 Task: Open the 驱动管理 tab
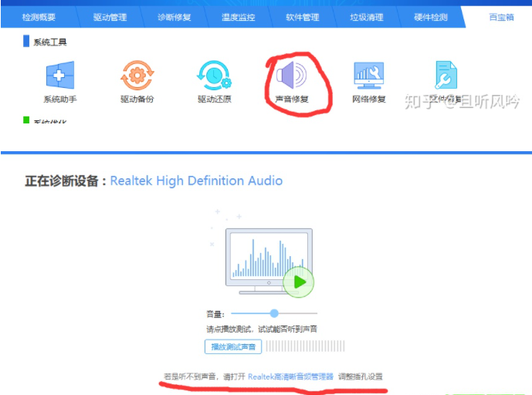pos(110,16)
